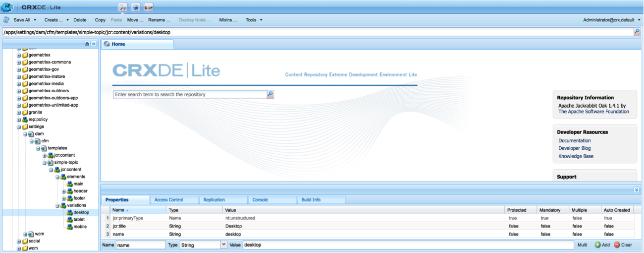644x253 pixels.
Task: Select the tablet node in tree
Action: pos(79,220)
